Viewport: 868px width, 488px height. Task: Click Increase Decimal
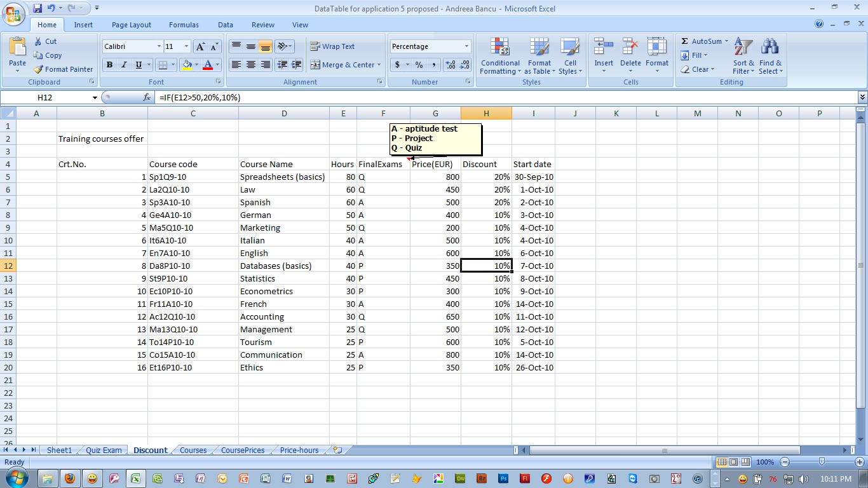[451, 64]
